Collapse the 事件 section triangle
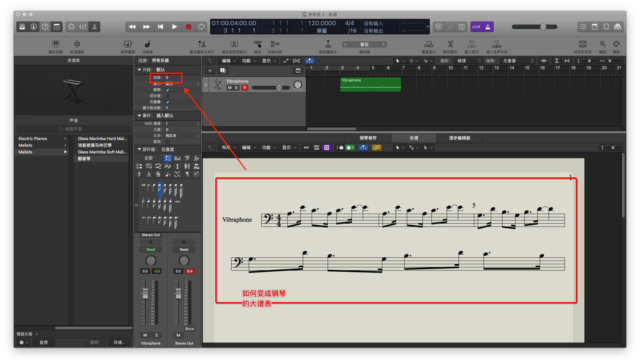The height and width of the screenshot is (364, 640). [139, 115]
